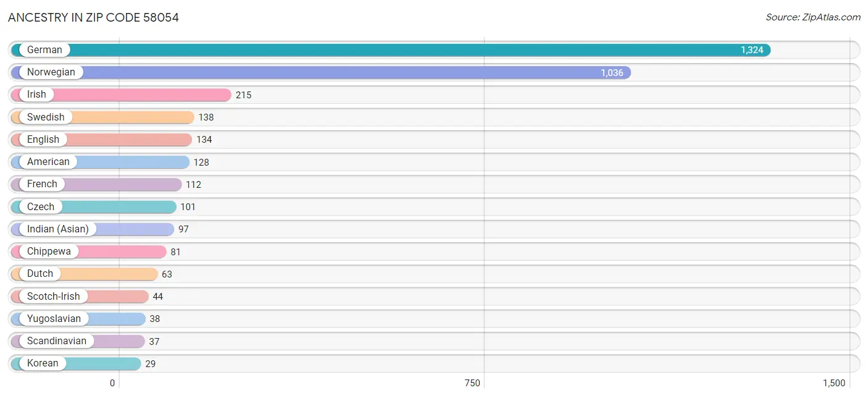Click the German bar label
This screenshot has width=868, height=398.
click(44, 50)
